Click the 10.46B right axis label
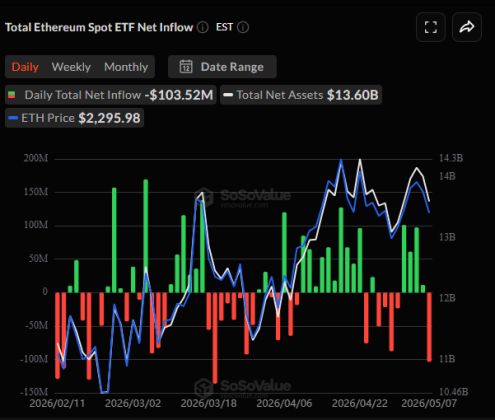Image resolution: width=495 pixels, height=420 pixels. [x=454, y=392]
